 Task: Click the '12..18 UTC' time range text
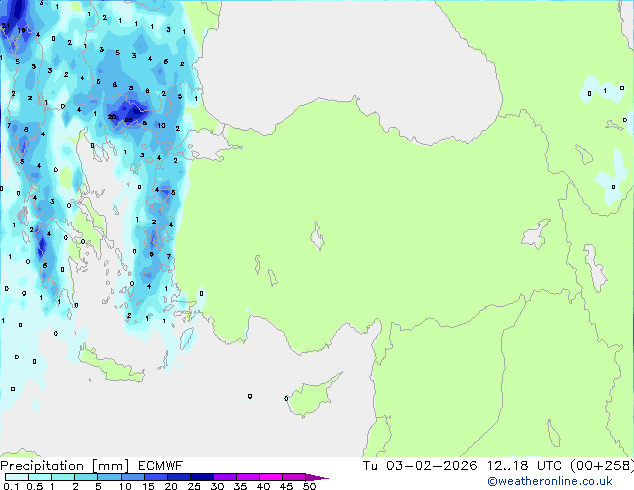click(x=524, y=466)
